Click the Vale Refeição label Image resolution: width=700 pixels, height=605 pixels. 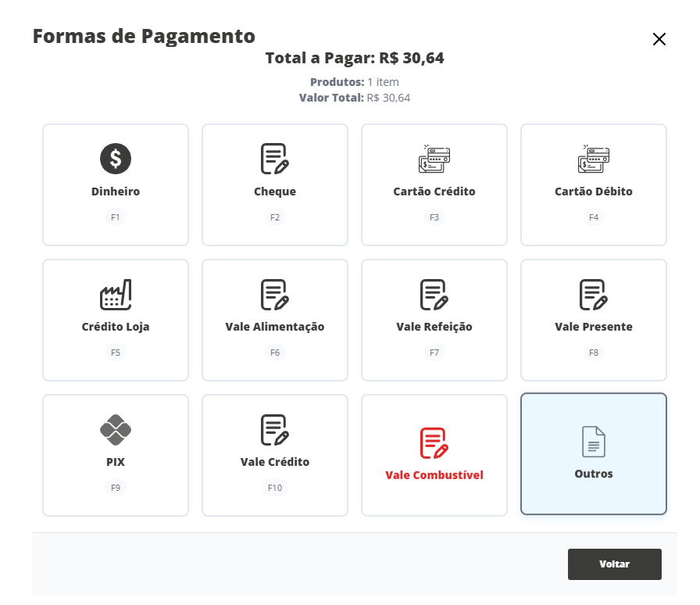(x=434, y=327)
